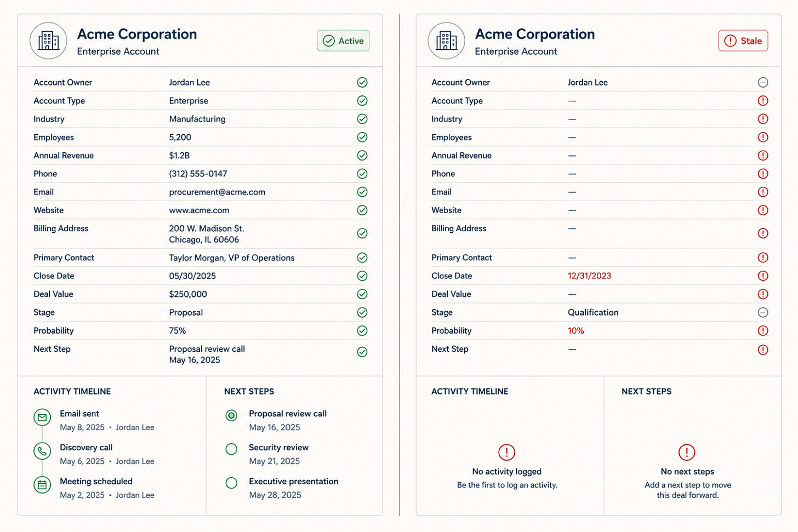
Task: Click the red alert icon above No next steps
Action: 687,453
